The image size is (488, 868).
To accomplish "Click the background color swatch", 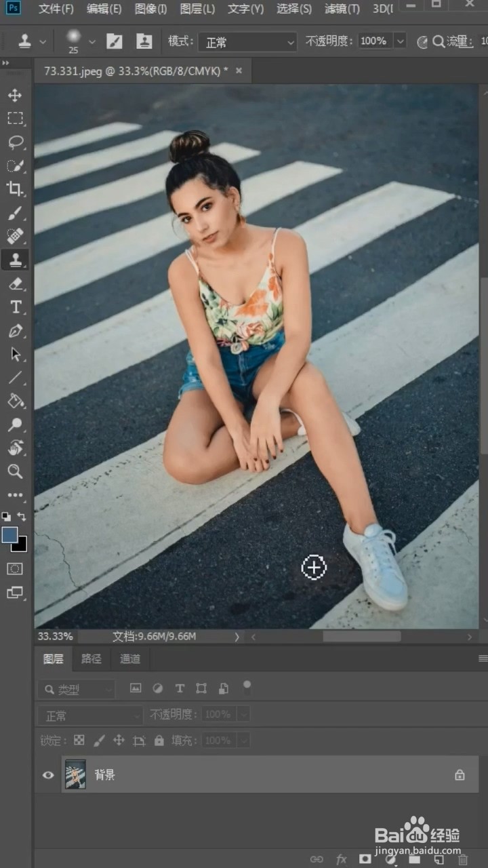I will point(20,544).
